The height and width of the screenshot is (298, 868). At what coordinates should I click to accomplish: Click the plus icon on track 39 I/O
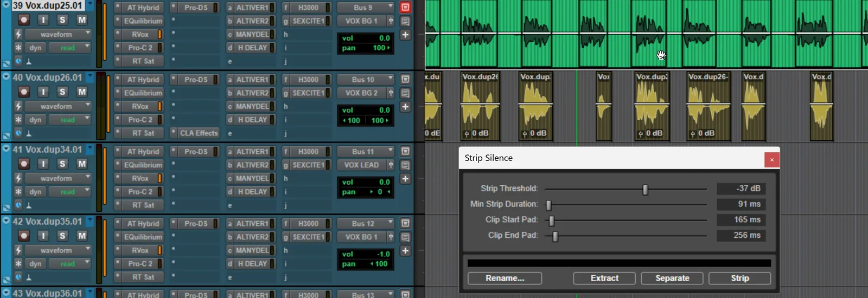click(405, 35)
